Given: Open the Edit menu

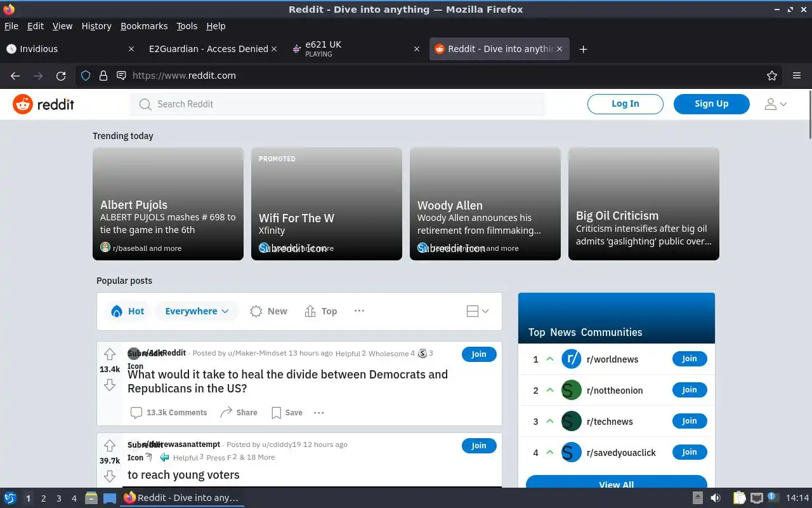Looking at the screenshot, I should [x=36, y=26].
